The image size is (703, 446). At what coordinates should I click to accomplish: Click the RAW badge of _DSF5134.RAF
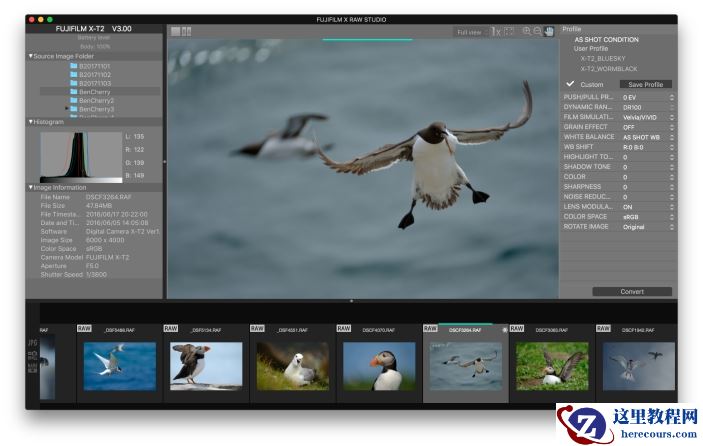[170, 329]
